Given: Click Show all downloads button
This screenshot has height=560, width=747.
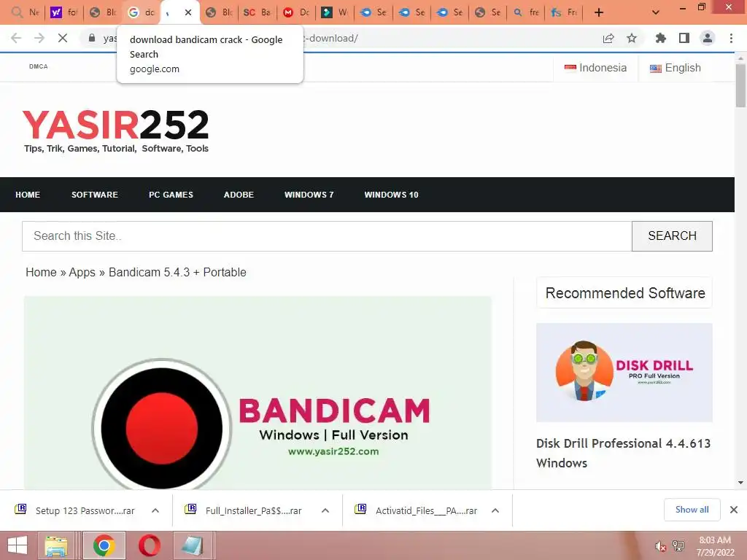Looking at the screenshot, I should pyautogui.click(x=692, y=510).
